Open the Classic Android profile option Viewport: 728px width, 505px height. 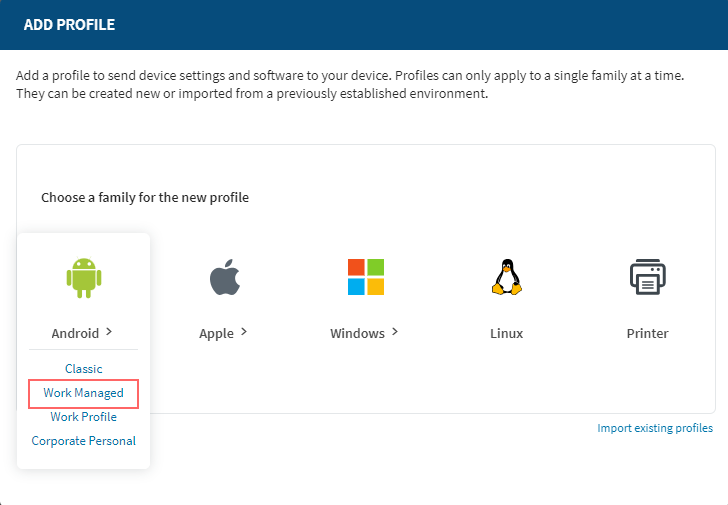click(x=84, y=369)
